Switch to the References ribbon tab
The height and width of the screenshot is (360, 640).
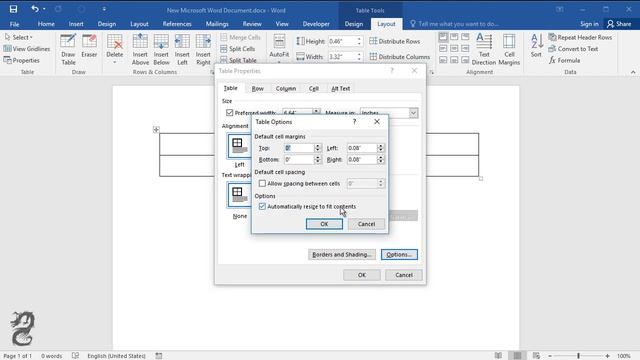point(177,24)
